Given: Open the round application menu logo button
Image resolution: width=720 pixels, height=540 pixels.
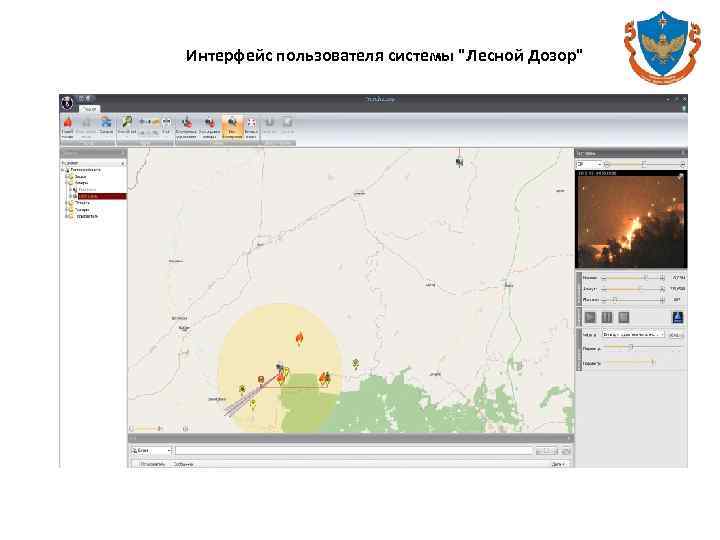Looking at the screenshot, I should point(68,103).
